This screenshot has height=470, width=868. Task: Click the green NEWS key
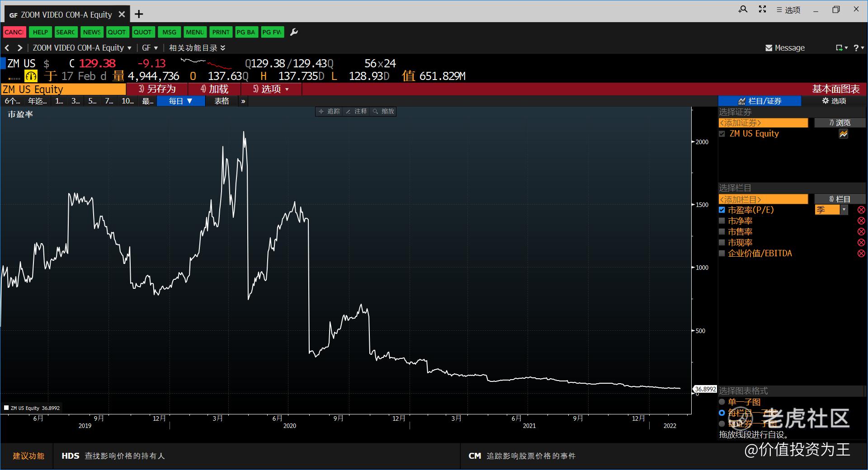(92, 32)
